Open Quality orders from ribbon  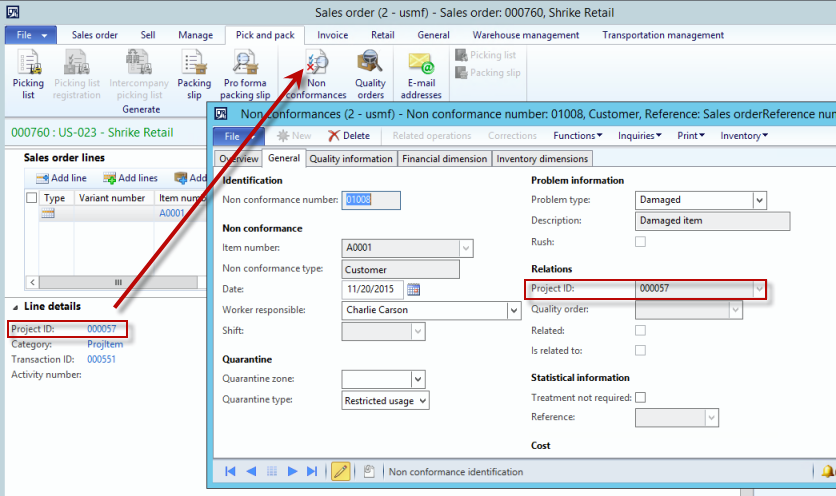tap(370, 75)
